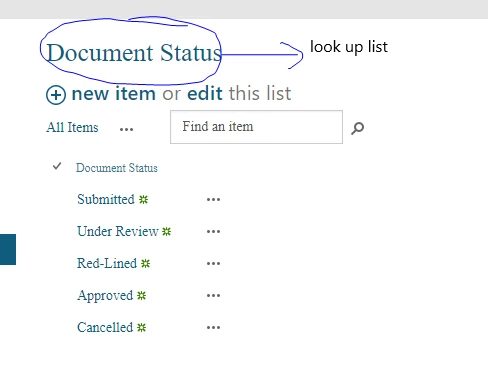Open the Under Review list item
The height and width of the screenshot is (388, 488).
click(x=118, y=231)
